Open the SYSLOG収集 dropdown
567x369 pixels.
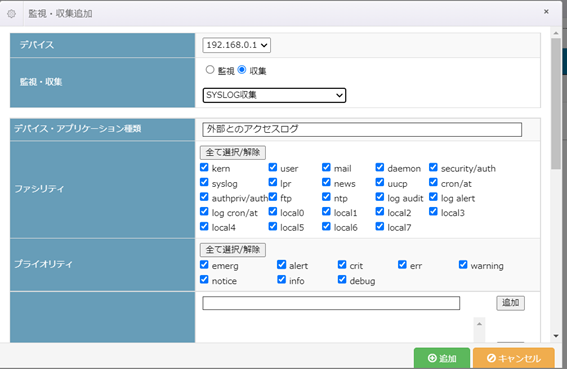click(274, 95)
